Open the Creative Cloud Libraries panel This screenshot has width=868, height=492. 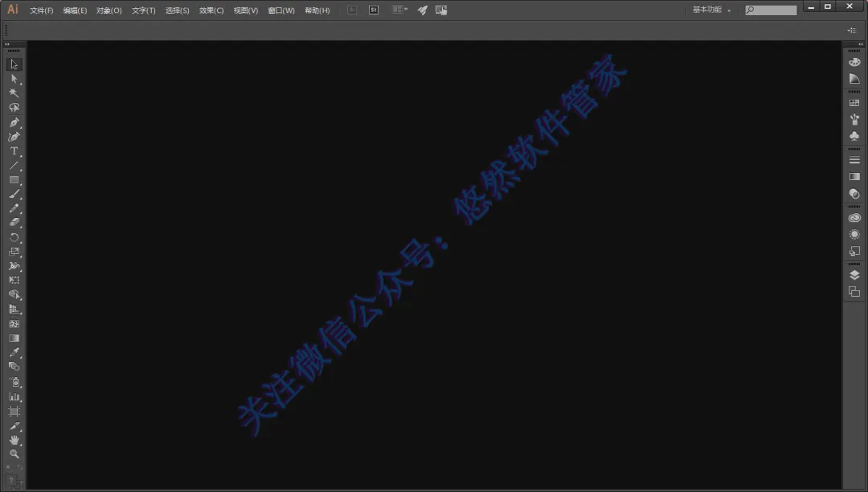pos(854,218)
